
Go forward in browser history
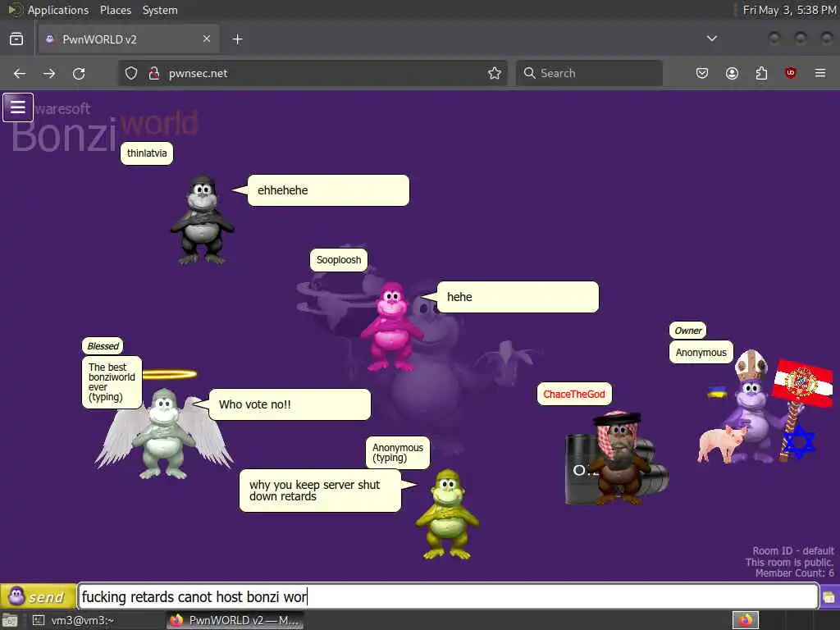pos(49,73)
